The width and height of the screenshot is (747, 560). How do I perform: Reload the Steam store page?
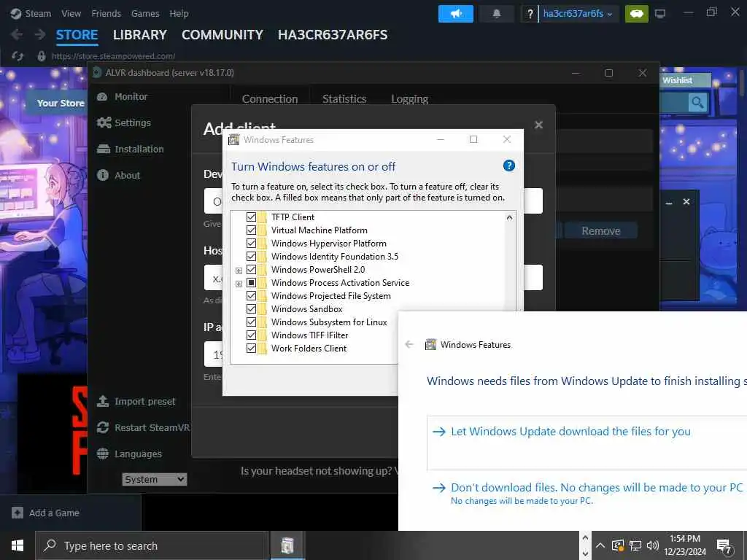pos(18,56)
